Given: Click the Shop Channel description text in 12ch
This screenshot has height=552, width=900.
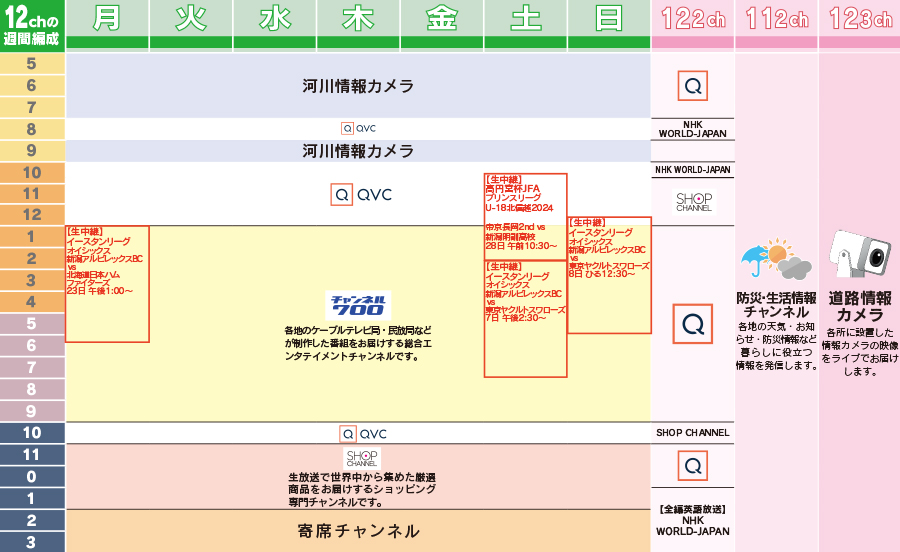Looking at the screenshot, I should [362, 489].
